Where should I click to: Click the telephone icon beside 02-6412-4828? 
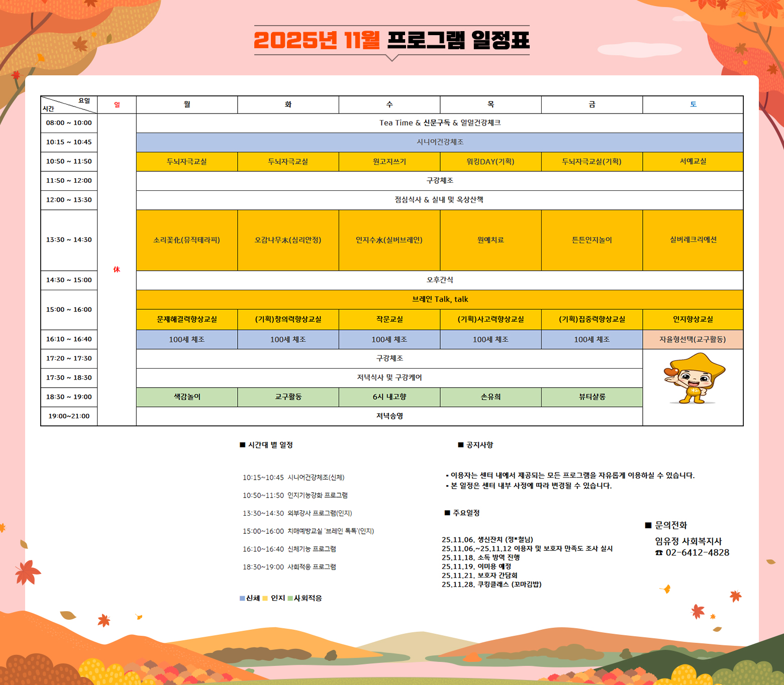click(659, 553)
